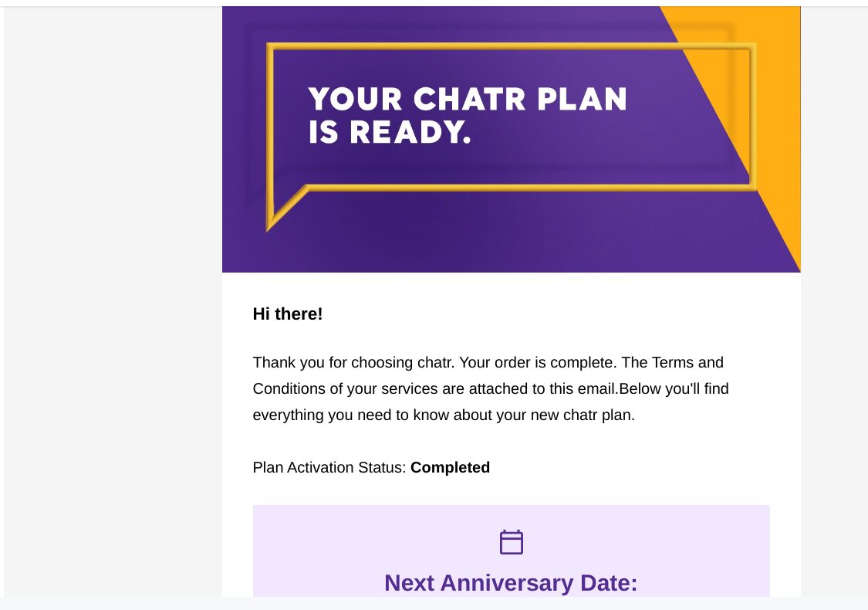Select the "Hi there!" greeting
Screen dimensions: 868x610
pos(288,314)
